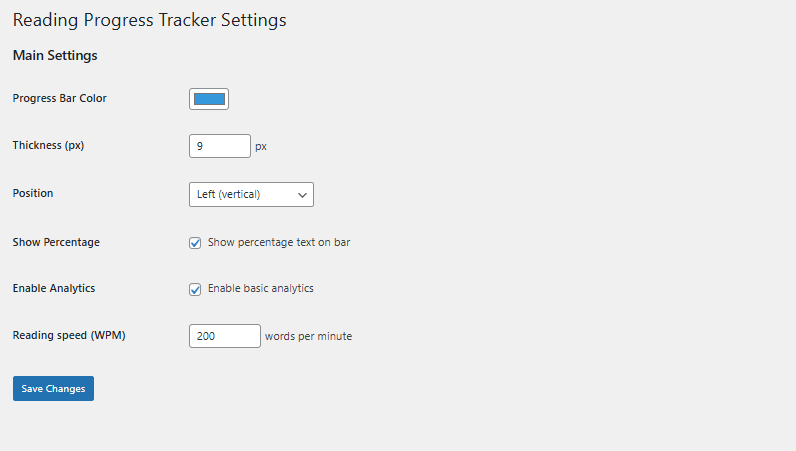Disable the Enable Analytics checkbox
This screenshot has height=451, width=796.
pyautogui.click(x=195, y=289)
